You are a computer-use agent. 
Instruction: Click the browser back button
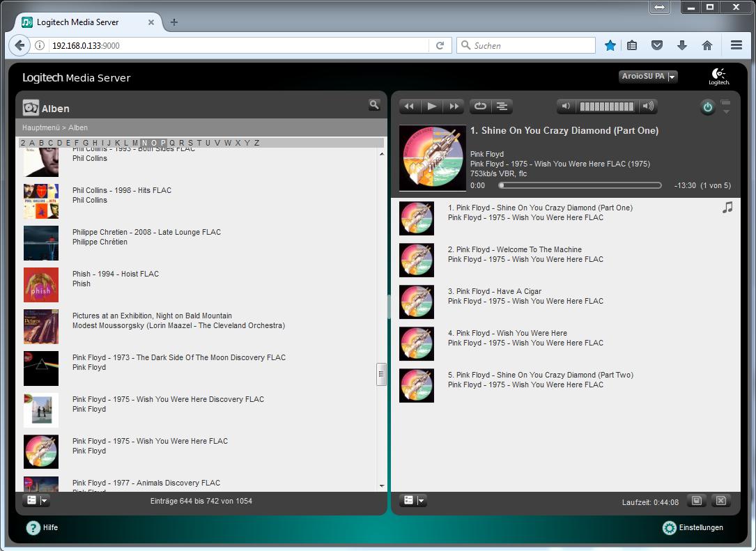(x=20, y=45)
